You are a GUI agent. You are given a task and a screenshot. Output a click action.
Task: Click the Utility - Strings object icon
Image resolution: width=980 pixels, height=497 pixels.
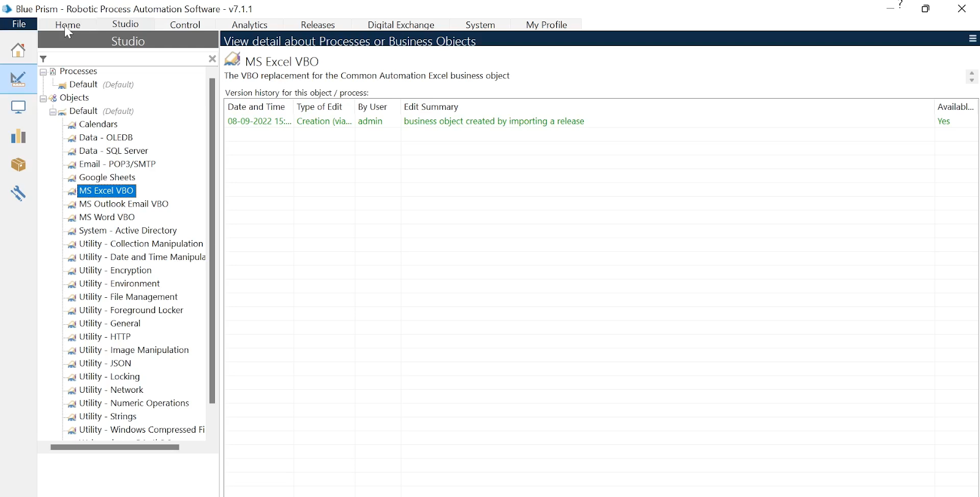pos(72,417)
